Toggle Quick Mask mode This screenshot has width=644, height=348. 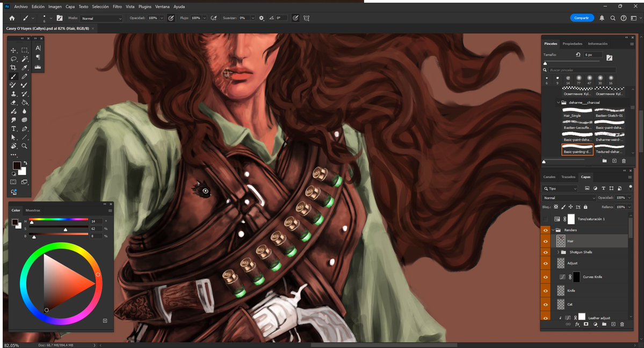(13, 182)
